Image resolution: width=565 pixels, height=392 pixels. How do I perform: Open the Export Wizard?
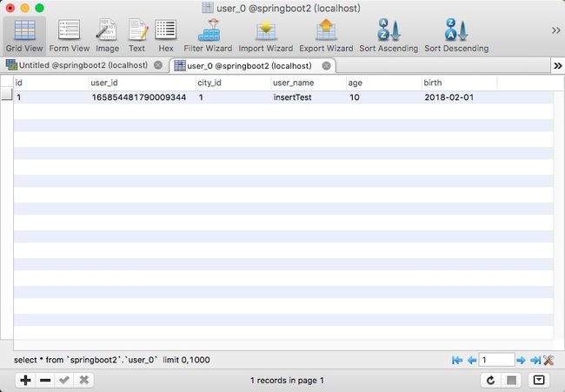(x=326, y=36)
